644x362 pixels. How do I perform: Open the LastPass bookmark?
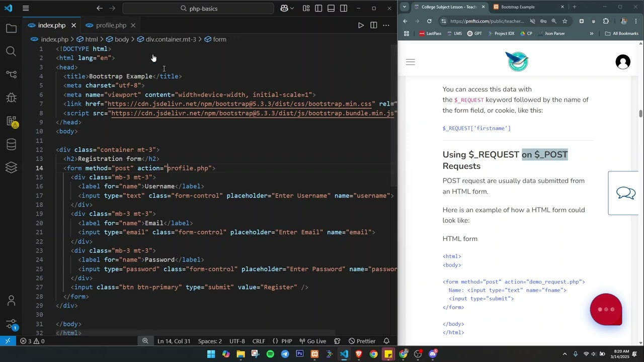tap(430, 34)
